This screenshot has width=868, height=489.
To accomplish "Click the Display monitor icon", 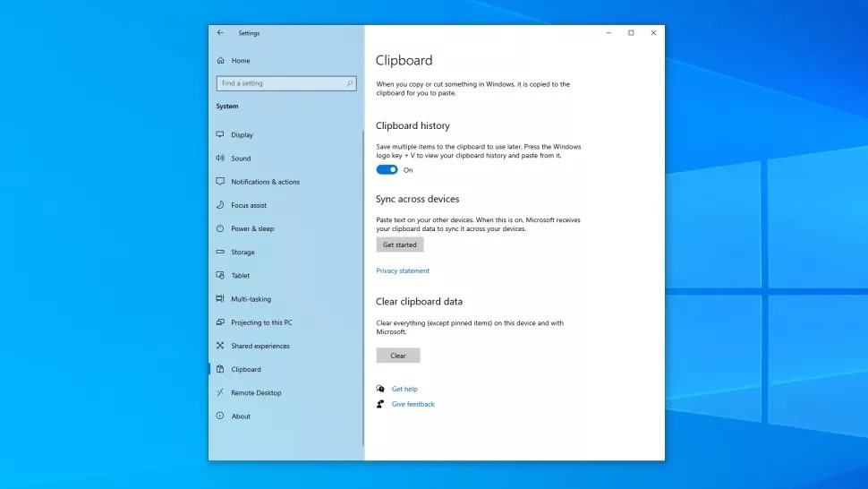I will tap(220, 134).
